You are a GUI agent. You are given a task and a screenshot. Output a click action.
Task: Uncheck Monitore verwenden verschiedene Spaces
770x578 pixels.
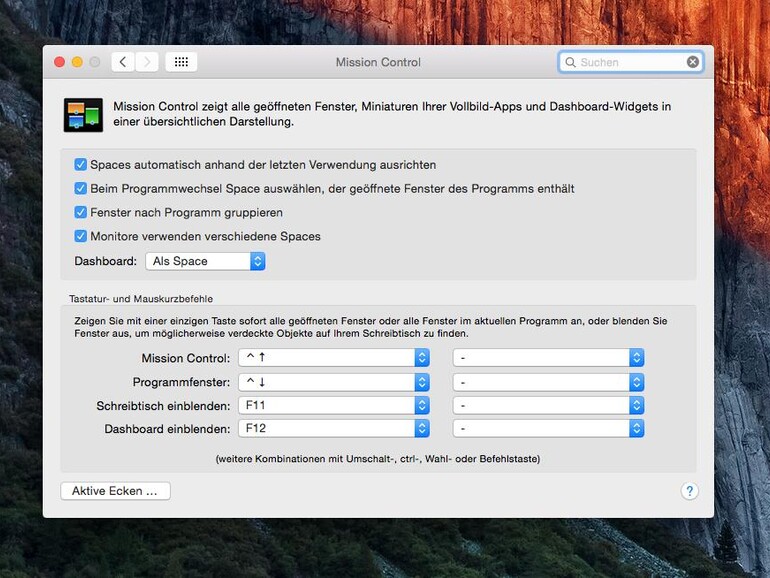81,236
